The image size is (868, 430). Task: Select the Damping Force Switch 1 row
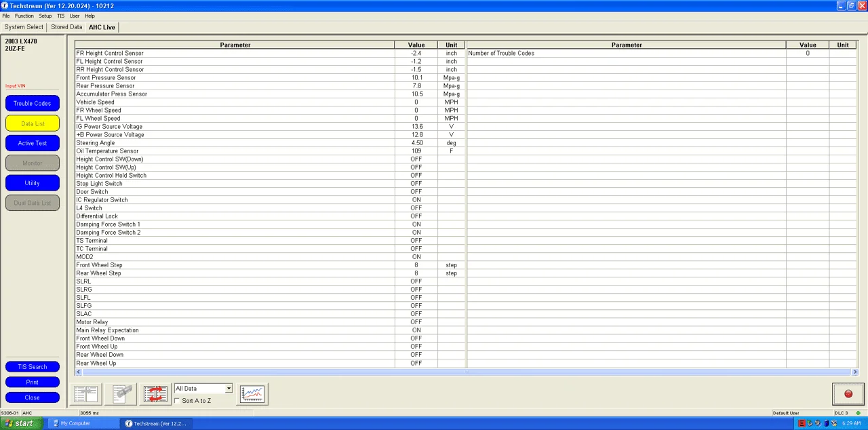(x=270, y=224)
